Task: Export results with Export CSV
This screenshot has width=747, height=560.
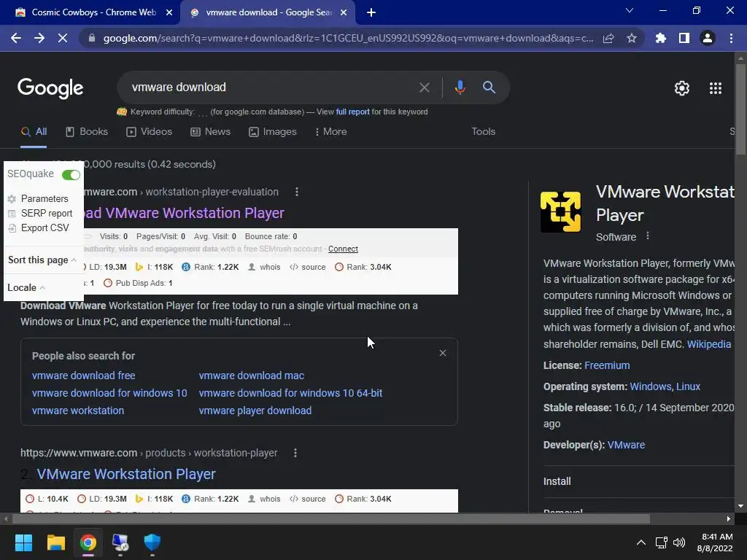Action: click(44, 228)
